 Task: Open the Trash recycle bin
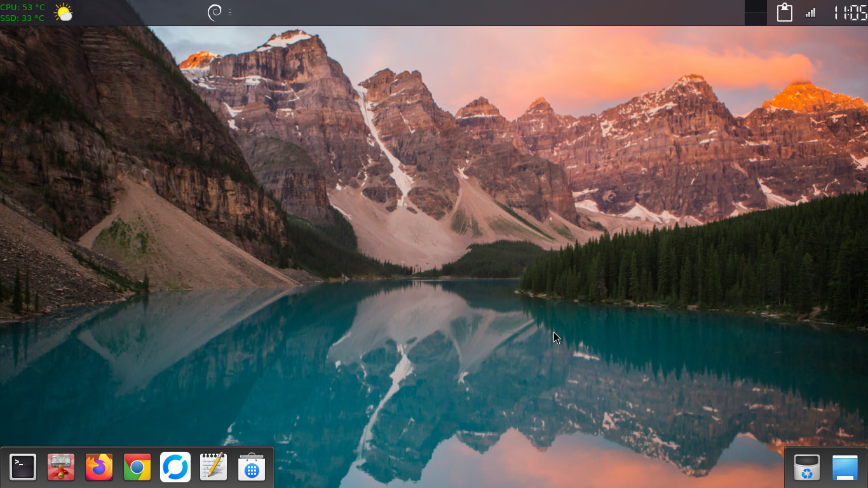click(x=807, y=468)
